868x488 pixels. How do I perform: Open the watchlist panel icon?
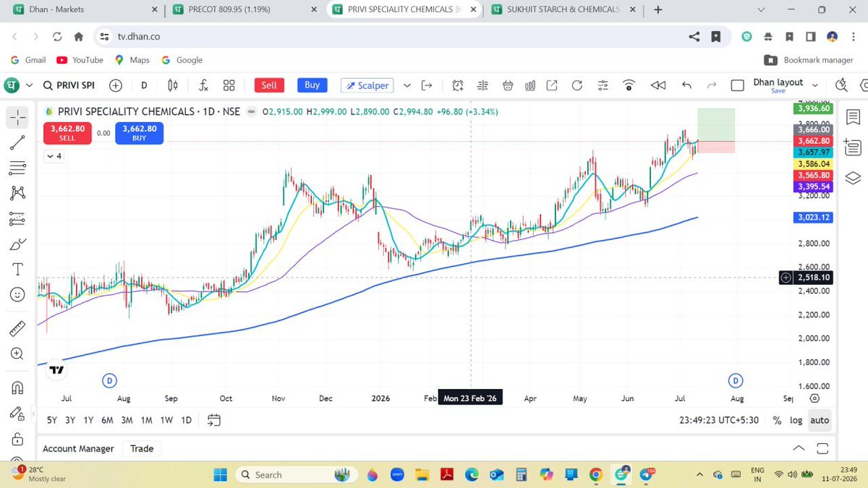(853, 117)
